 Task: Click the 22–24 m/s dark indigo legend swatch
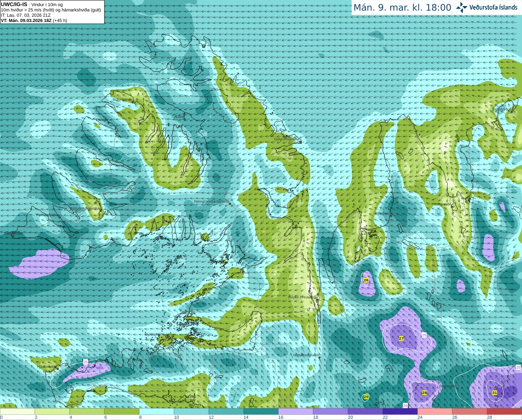tap(400, 411)
